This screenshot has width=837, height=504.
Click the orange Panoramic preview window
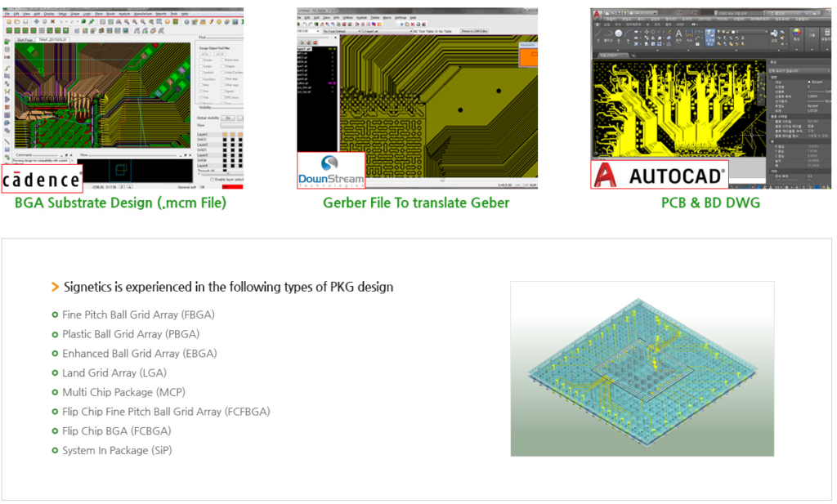point(529,56)
